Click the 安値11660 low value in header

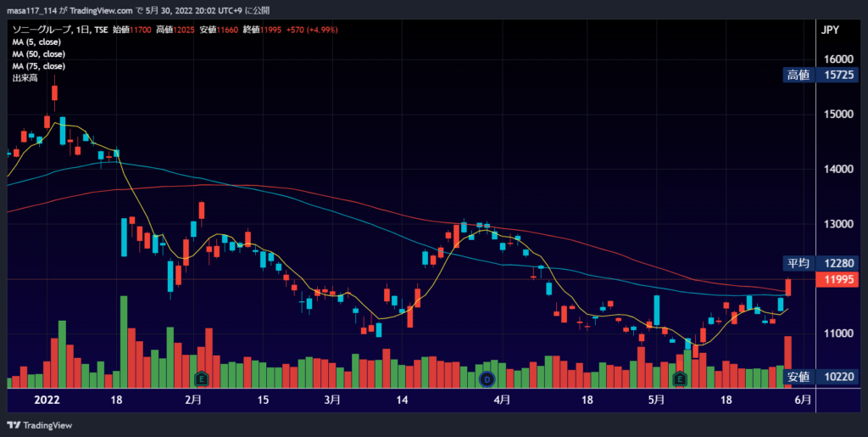coord(217,30)
